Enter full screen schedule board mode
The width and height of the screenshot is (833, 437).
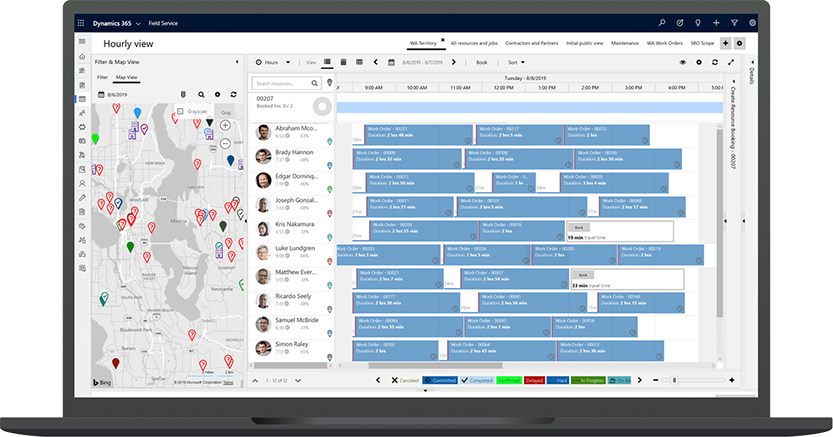click(x=730, y=62)
